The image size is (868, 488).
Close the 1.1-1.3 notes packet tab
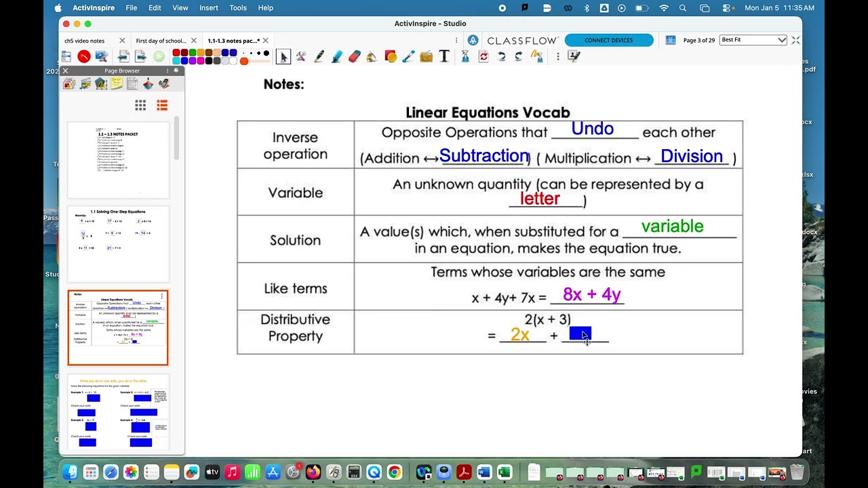click(265, 41)
